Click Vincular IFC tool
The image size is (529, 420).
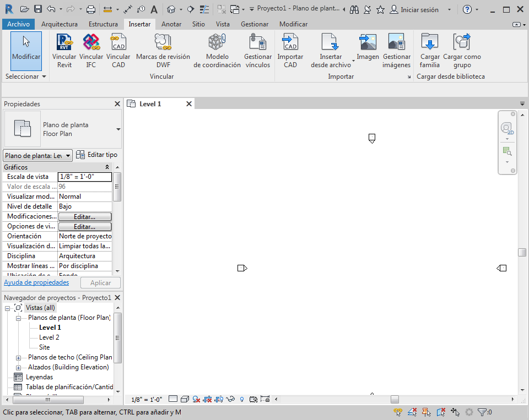click(x=91, y=51)
